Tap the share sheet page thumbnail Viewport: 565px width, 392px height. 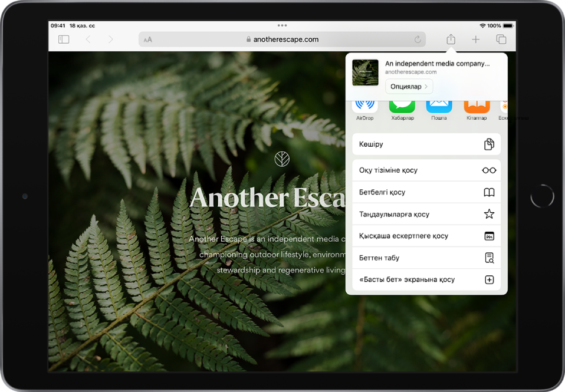click(x=365, y=73)
